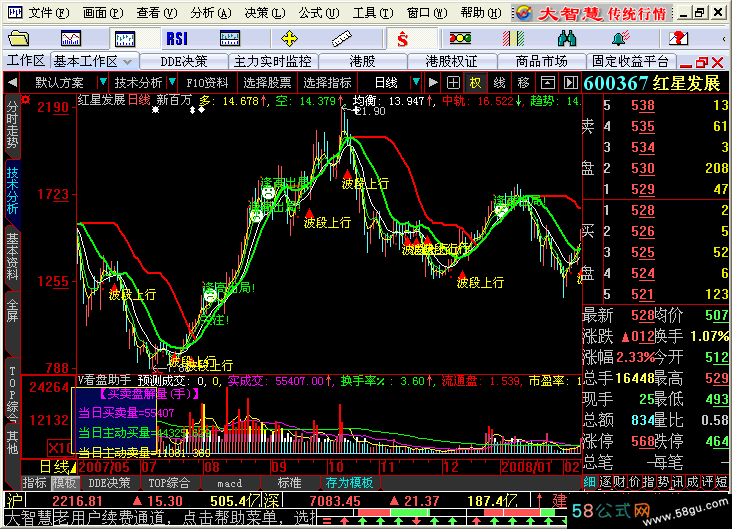Open the TOP综合 side tab

(x=12, y=393)
